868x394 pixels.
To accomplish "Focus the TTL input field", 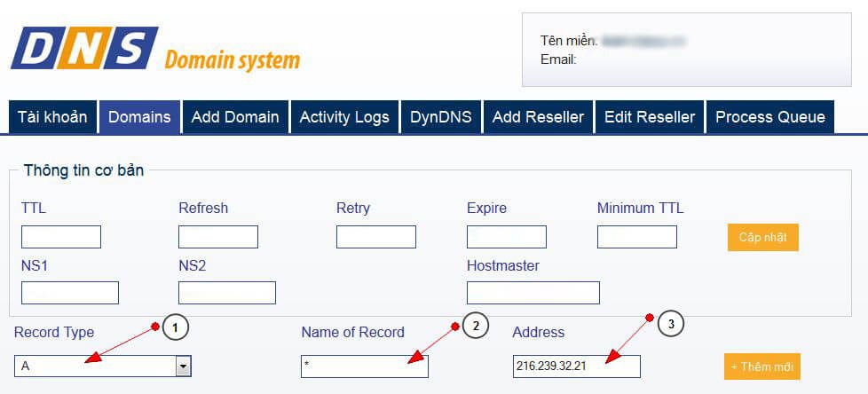I will (61, 237).
